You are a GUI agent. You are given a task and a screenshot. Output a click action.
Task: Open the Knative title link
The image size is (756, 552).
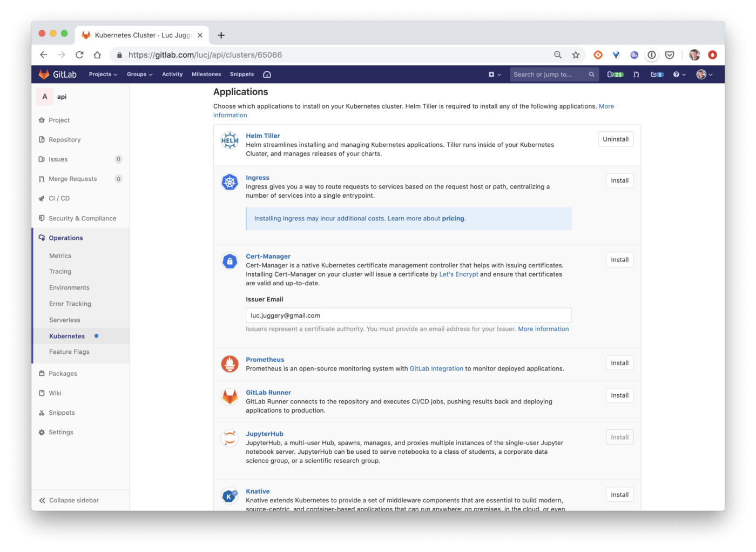[258, 492]
